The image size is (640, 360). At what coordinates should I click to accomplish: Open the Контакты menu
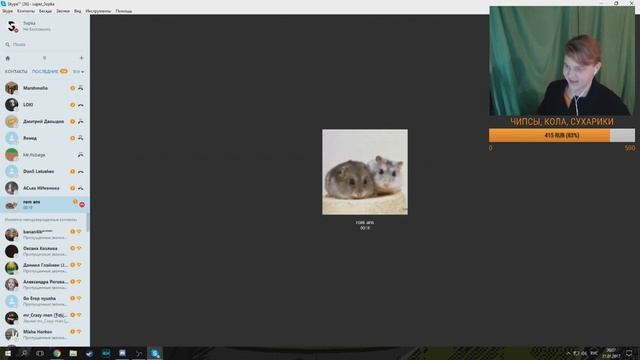[26, 11]
